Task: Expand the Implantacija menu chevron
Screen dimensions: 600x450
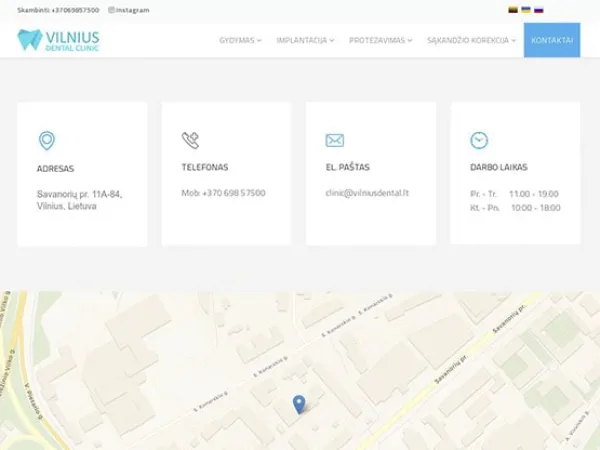Action: point(332,41)
